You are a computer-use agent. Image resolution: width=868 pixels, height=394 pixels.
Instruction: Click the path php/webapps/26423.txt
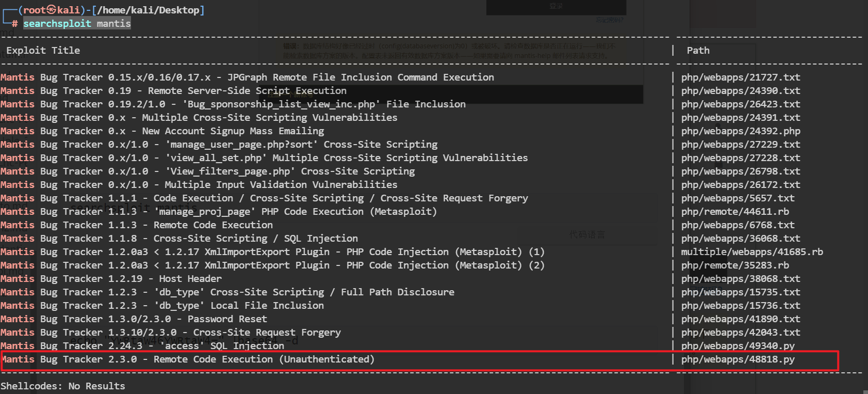tap(741, 104)
